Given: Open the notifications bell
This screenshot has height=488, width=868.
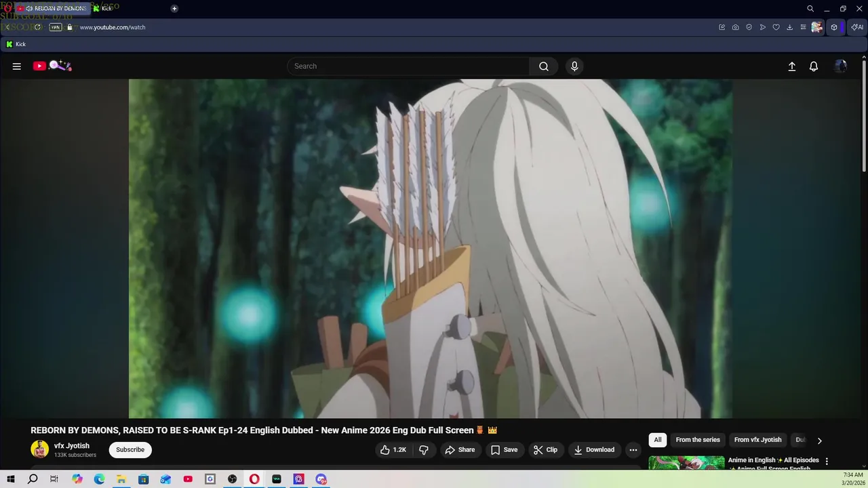Looking at the screenshot, I should (x=814, y=66).
